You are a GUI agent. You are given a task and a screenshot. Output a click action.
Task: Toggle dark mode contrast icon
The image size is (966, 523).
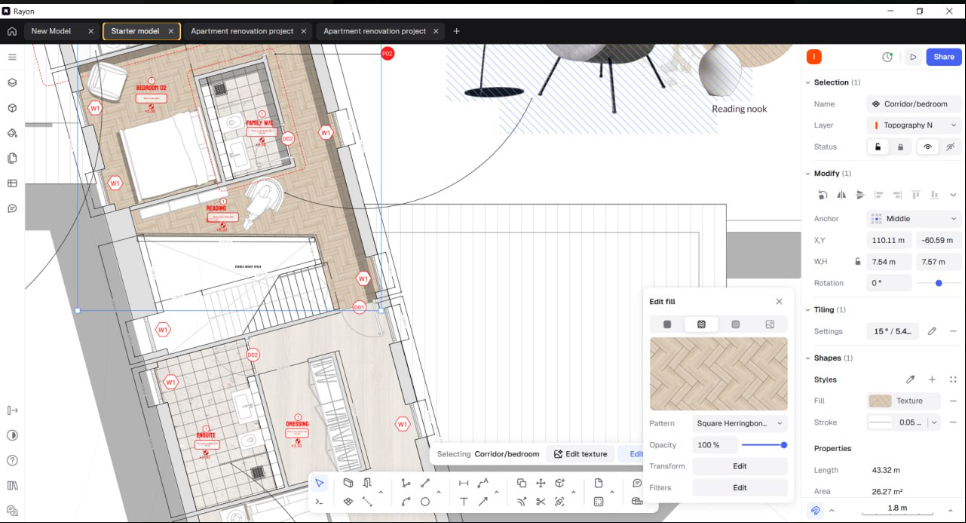(12, 436)
